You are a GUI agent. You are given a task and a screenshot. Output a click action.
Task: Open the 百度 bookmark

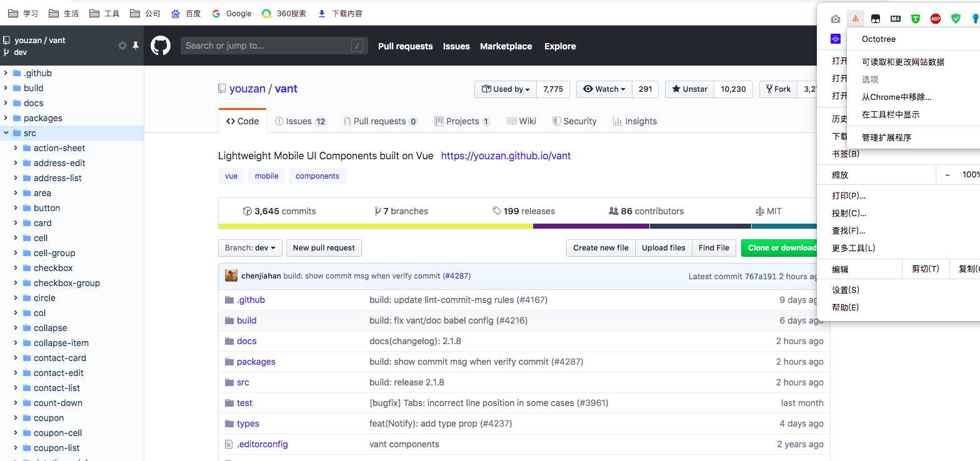(186, 13)
